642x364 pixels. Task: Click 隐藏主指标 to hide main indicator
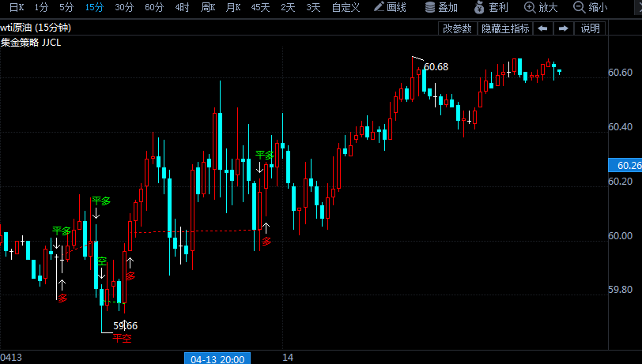coord(505,28)
